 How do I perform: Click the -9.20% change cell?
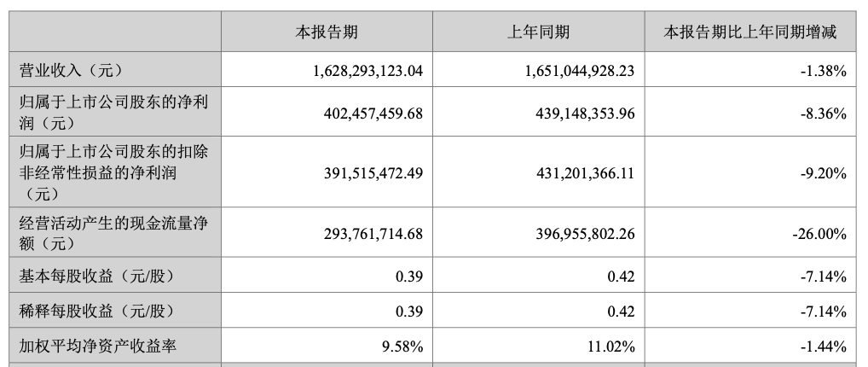tap(824, 173)
